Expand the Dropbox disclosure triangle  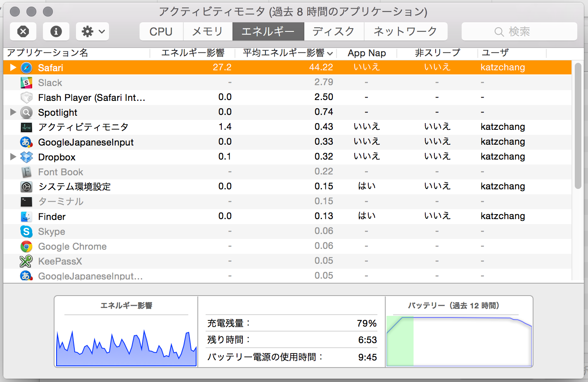[x=13, y=157]
